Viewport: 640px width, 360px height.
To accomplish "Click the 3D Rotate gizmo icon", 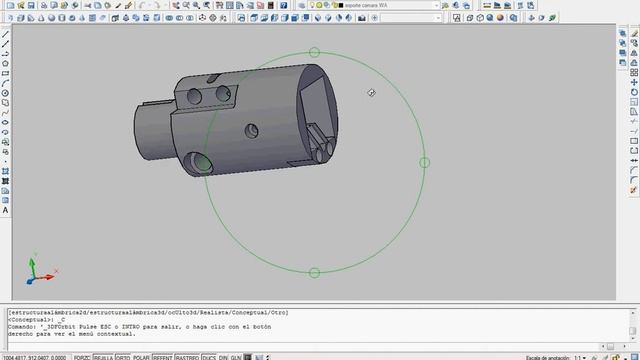I will [213, 18].
